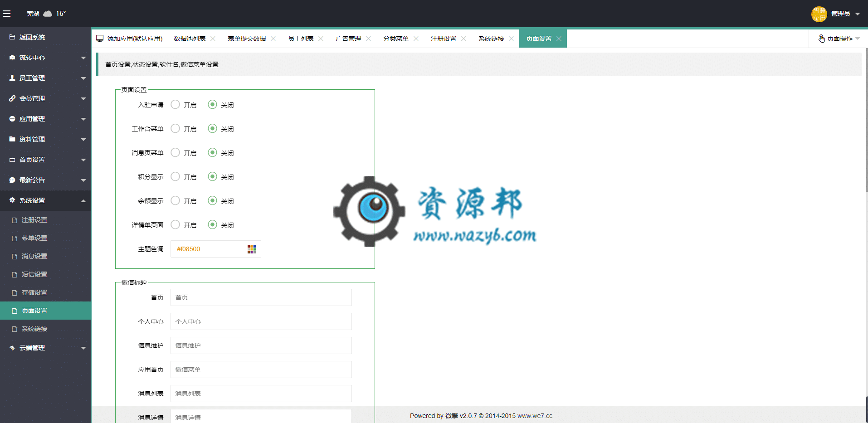This screenshot has height=423, width=868.
Task: Click the monitor icon on 添加应用 tab
Action: [100, 39]
